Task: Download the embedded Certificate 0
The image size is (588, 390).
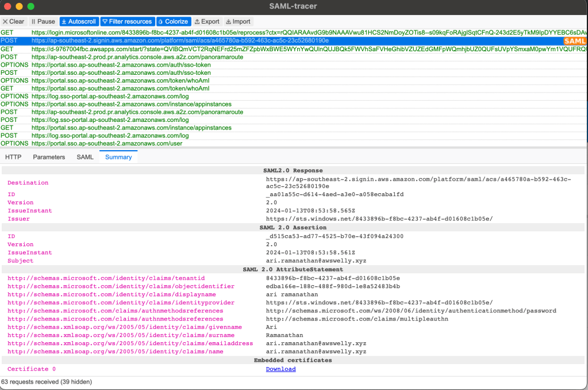Action: tap(280, 369)
